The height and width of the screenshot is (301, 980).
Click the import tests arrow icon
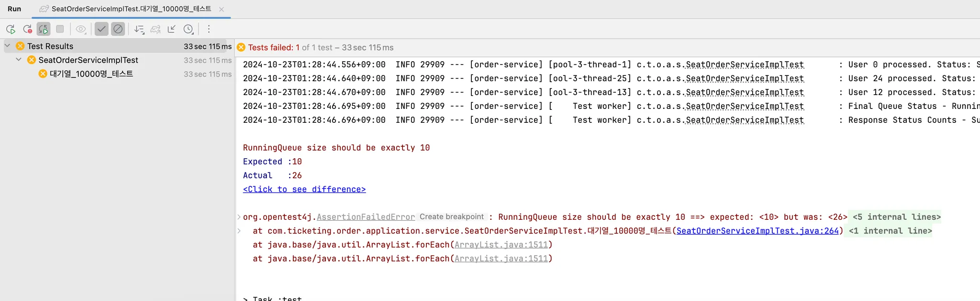coord(172,29)
